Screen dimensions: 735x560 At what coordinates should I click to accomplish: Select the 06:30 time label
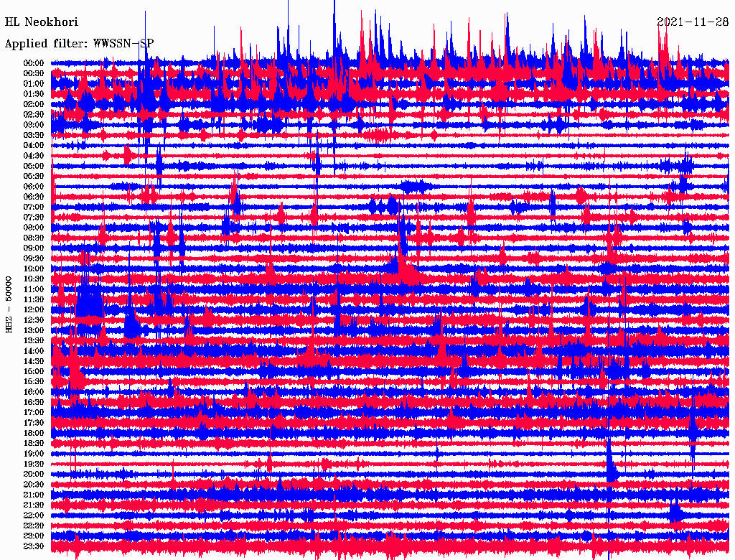pyautogui.click(x=34, y=197)
